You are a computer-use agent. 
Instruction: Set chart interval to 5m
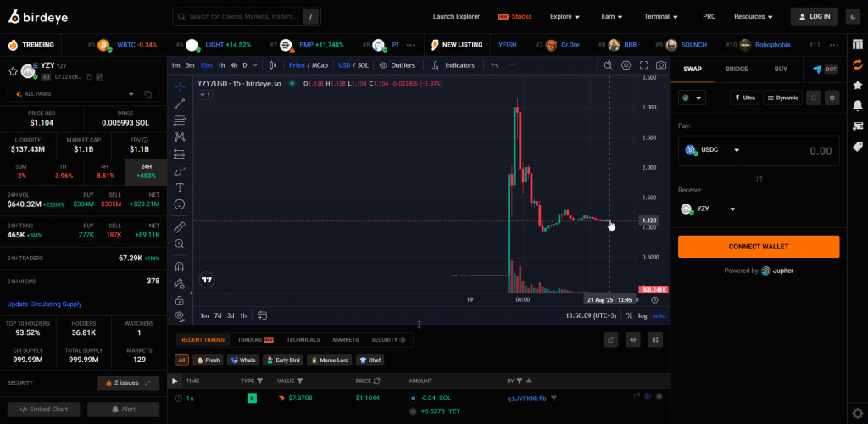coord(190,65)
